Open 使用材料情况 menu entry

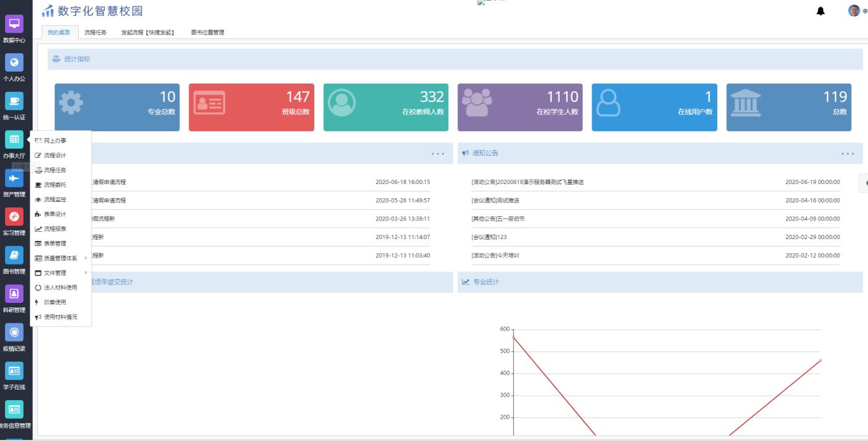[x=61, y=317]
